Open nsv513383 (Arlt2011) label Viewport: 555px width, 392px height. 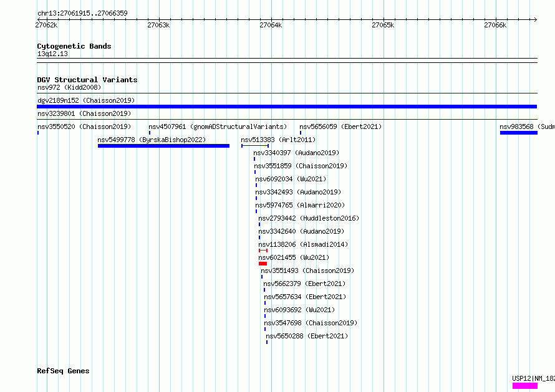[x=278, y=140]
